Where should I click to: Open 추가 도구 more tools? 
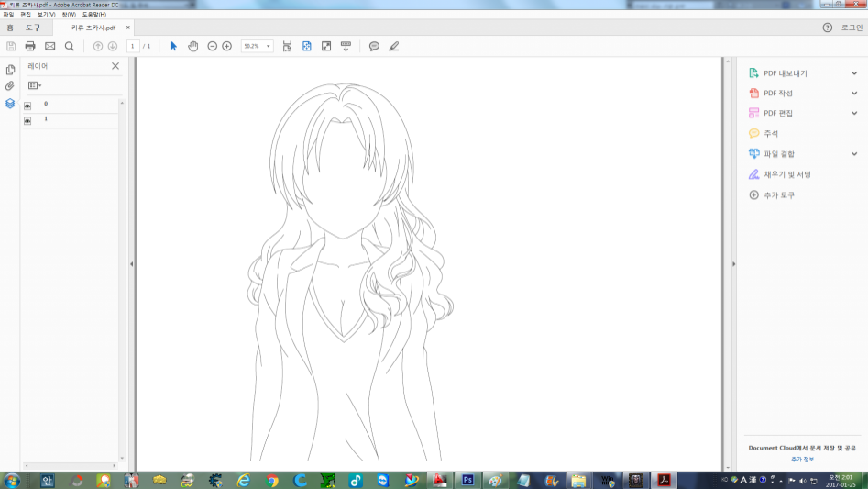tap(778, 194)
